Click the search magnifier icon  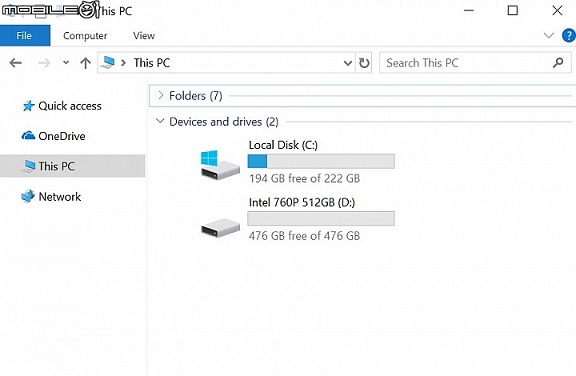558,63
